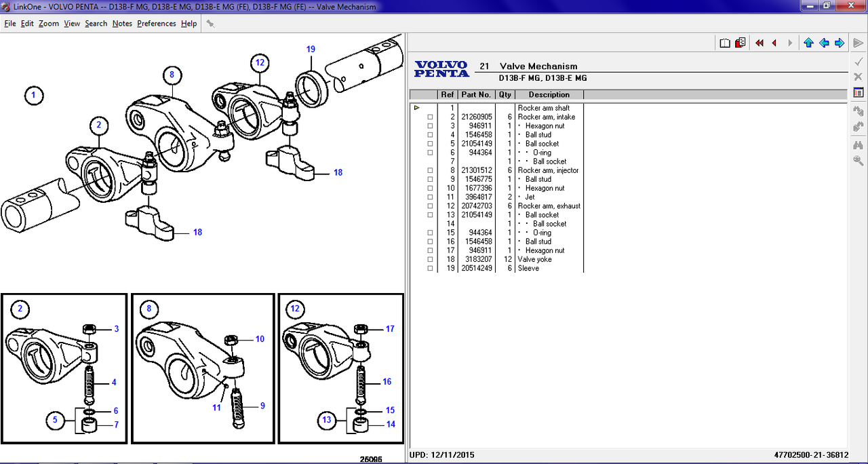Open the Preferences menu
The width and height of the screenshot is (868, 464).
(x=157, y=23)
